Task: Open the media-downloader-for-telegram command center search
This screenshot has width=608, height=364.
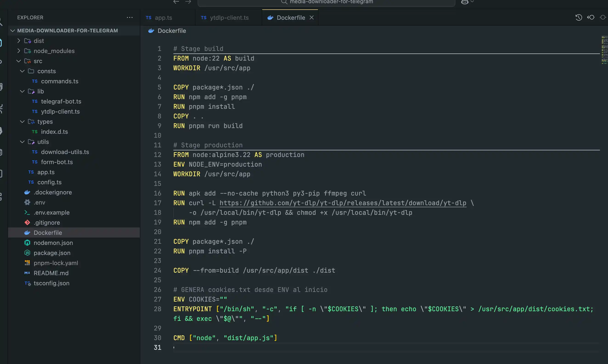Action: point(326,2)
